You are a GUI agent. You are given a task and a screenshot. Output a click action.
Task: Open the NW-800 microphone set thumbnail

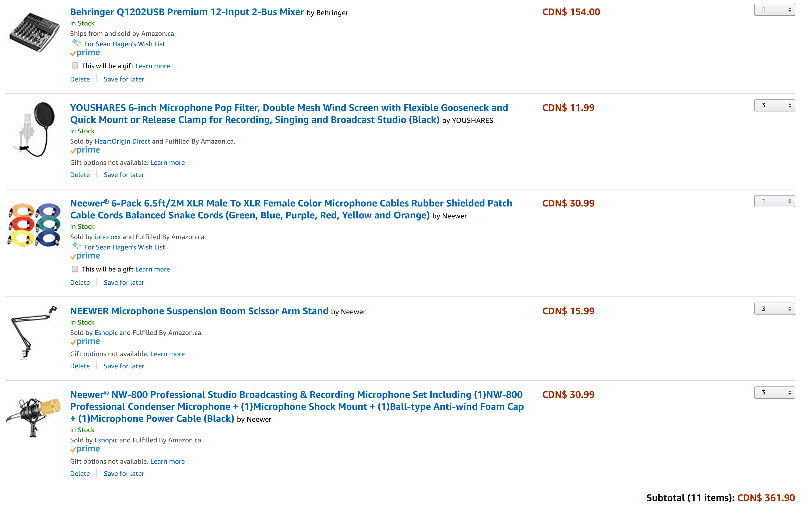[34, 417]
